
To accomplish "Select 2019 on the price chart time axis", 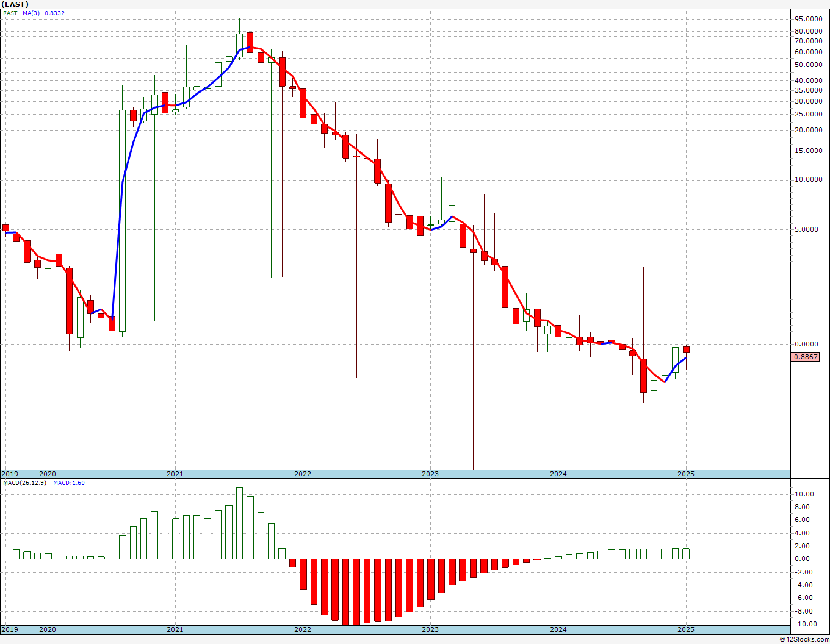I will [x=9, y=474].
